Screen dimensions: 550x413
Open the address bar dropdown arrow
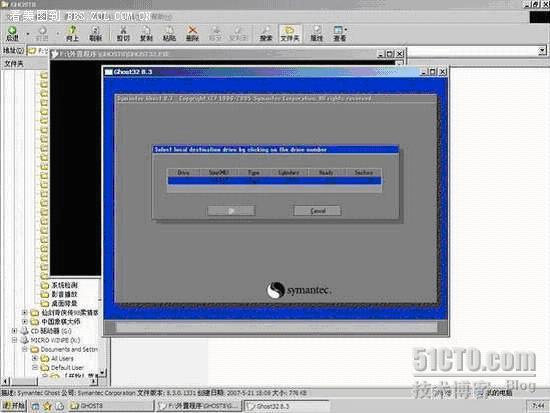(x=542, y=51)
